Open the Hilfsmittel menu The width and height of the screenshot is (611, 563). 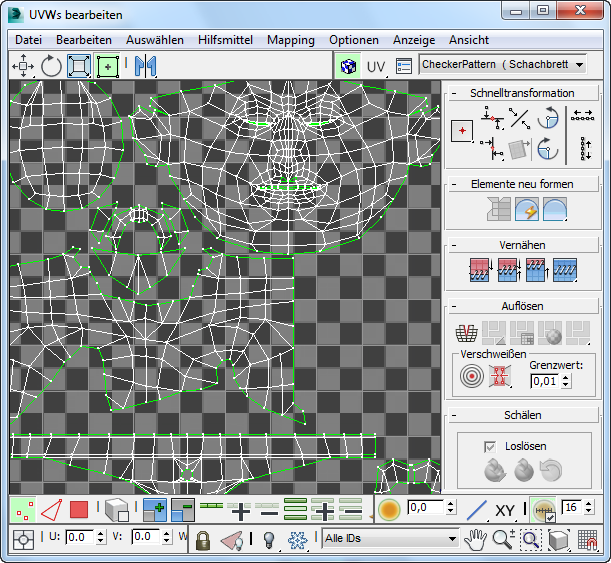coord(225,40)
